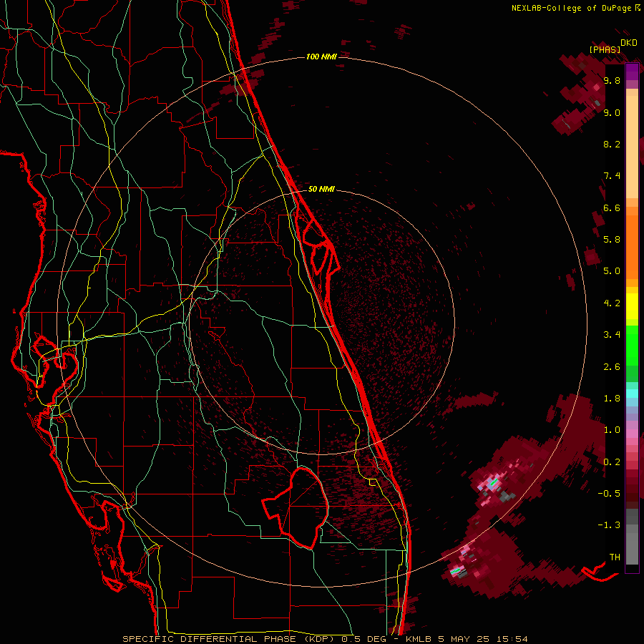Click the 0.2 value on the scale
The height and width of the screenshot is (644, 644).
tap(612, 462)
